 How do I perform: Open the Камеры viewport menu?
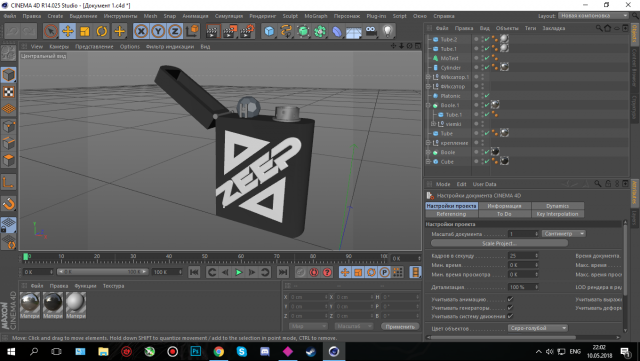(x=59, y=47)
